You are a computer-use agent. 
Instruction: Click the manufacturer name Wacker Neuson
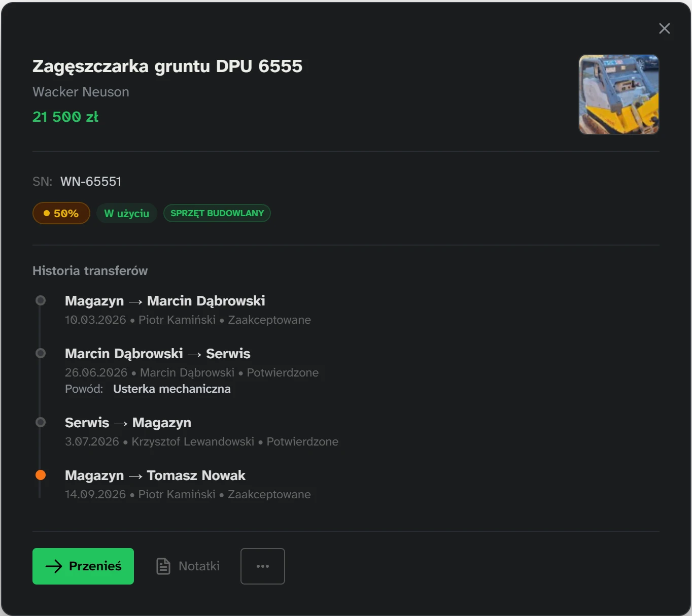[x=81, y=92]
